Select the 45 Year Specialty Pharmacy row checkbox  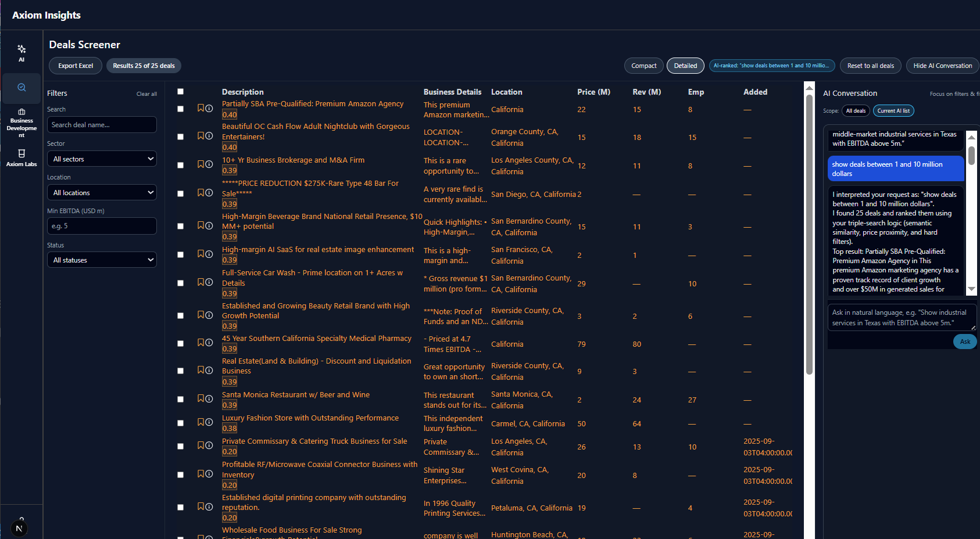click(x=180, y=343)
